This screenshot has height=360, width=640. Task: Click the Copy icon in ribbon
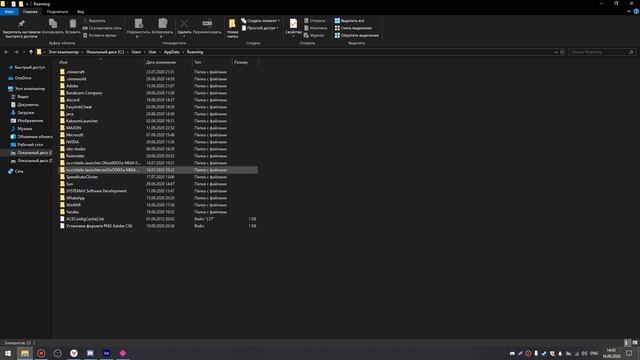click(53, 24)
